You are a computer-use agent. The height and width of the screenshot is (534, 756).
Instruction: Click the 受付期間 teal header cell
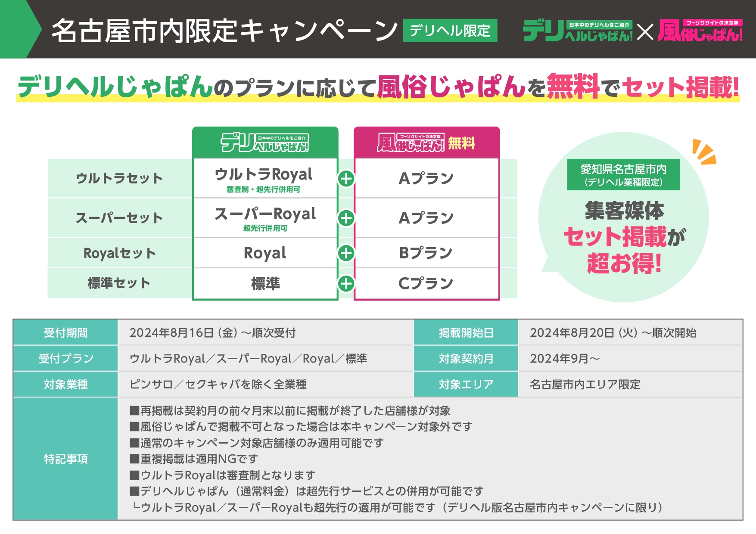(65, 332)
